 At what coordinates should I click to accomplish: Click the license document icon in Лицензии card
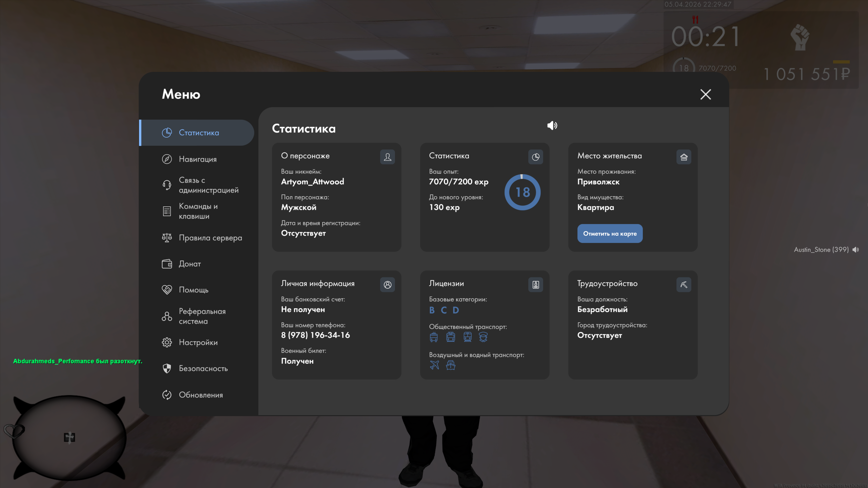pos(535,285)
